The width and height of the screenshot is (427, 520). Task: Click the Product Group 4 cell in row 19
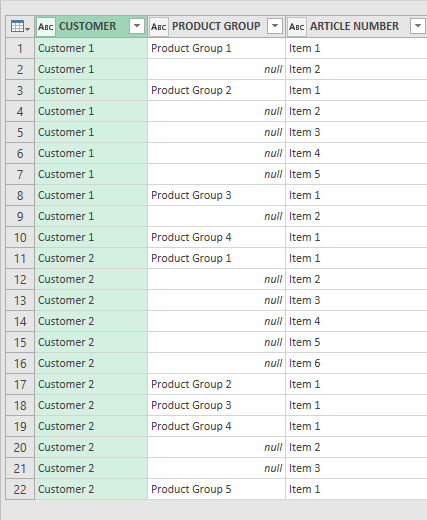[x=216, y=426]
